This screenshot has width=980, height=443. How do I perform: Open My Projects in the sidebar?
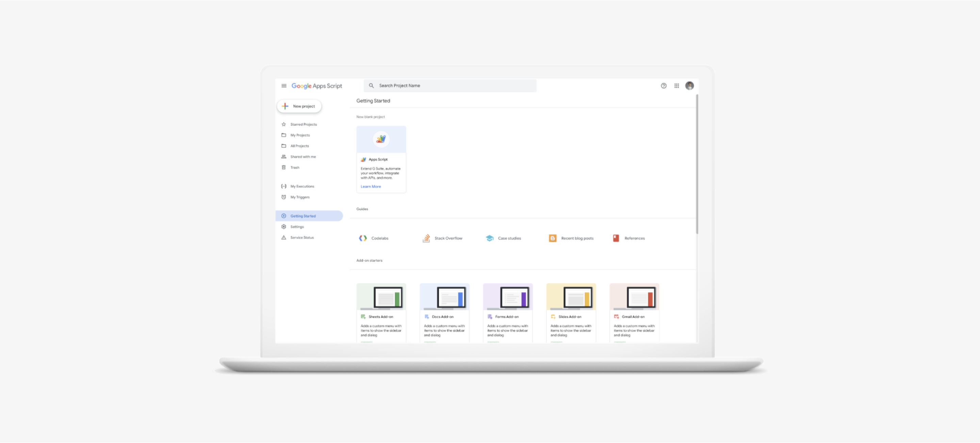pos(300,135)
